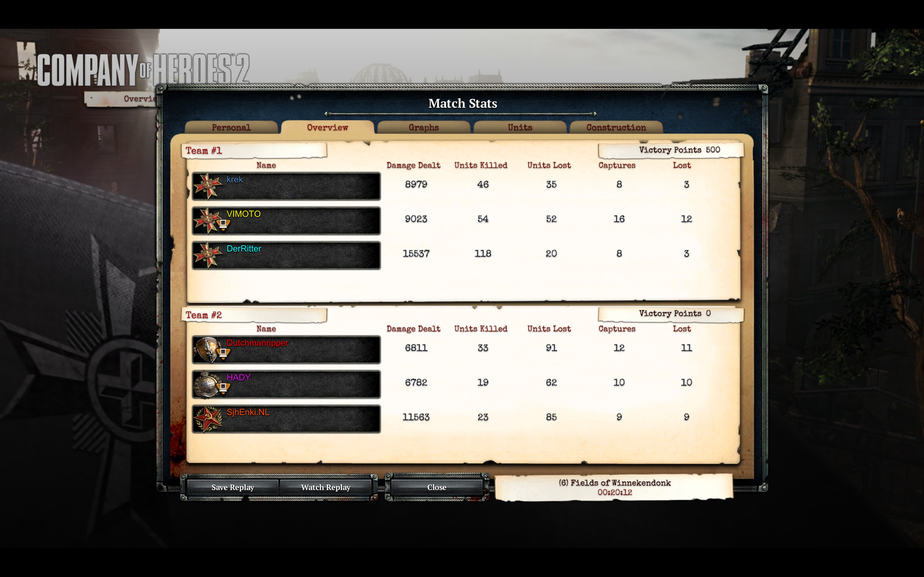Click the trophy badge beside HADY
Viewport: 924px width, 577px height.
[x=223, y=388]
